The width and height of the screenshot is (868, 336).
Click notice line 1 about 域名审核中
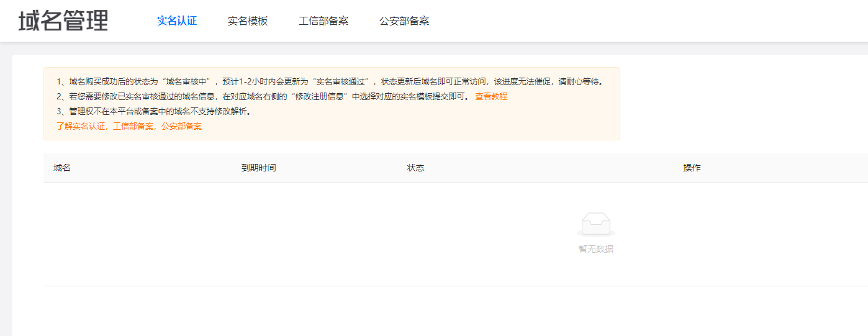pyautogui.click(x=330, y=81)
